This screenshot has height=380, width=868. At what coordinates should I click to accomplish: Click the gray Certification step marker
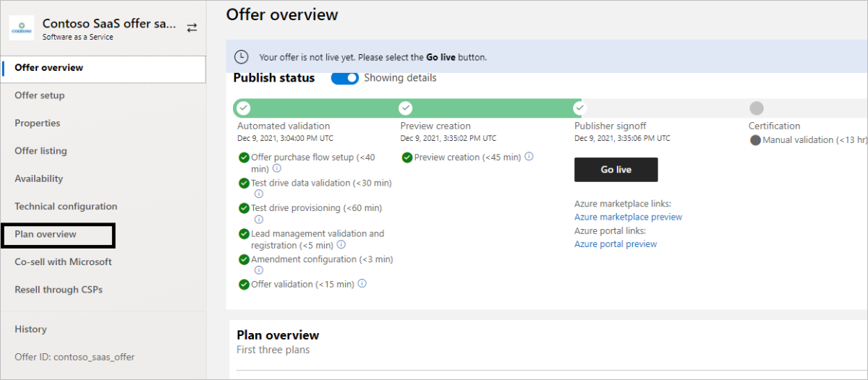click(x=757, y=108)
